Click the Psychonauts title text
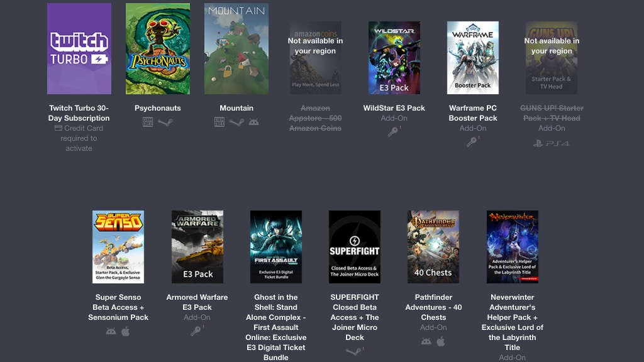The image size is (644, 362). pyautogui.click(x=158, y=108)
